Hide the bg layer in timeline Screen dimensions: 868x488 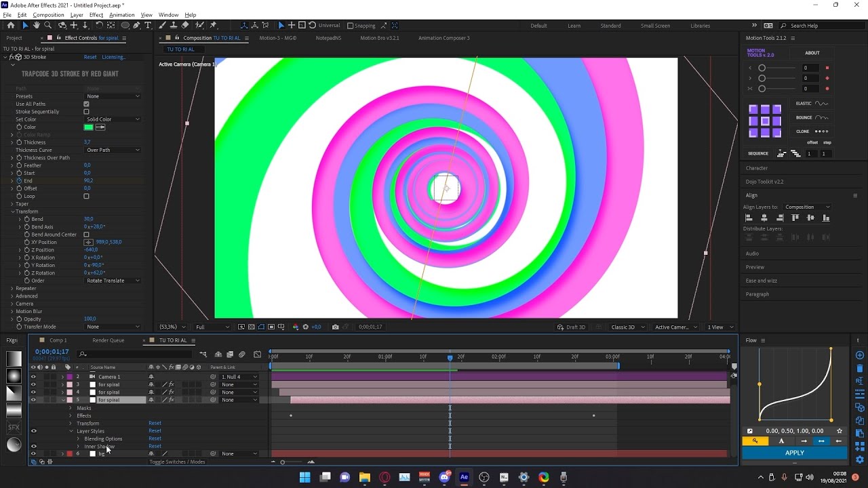tap(33, 453)
